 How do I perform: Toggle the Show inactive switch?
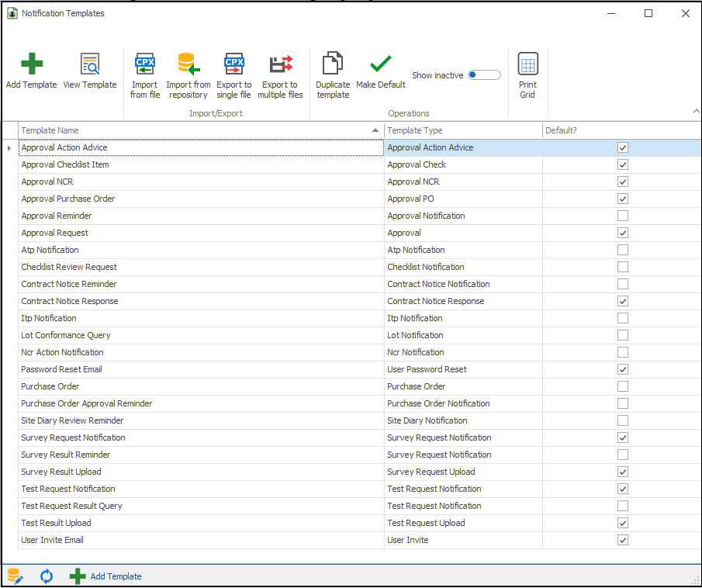point(484,75)
